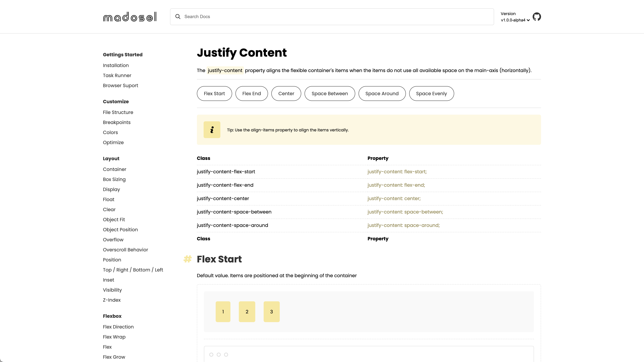Click the yellow box numbered 2
The width and height of the screenshot is (644, 362).
click(x=247, y=312)
